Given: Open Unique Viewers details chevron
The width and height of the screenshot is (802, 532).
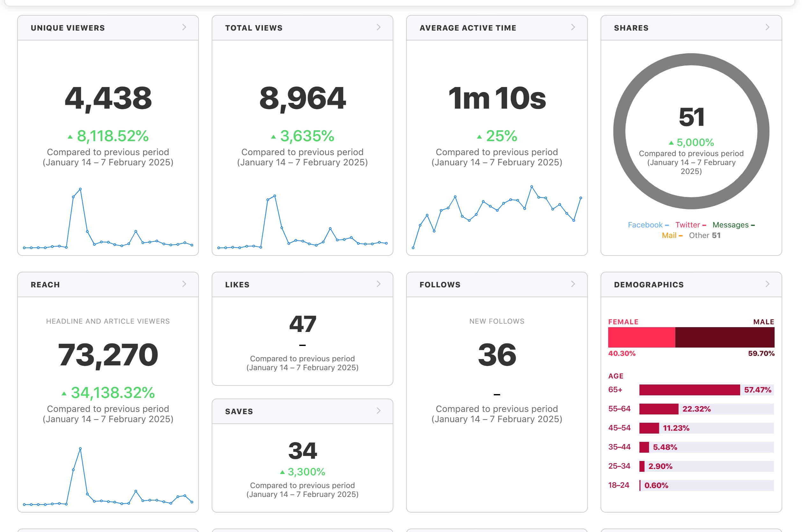Looking at the screenshot, I should [x=184, y=27].
